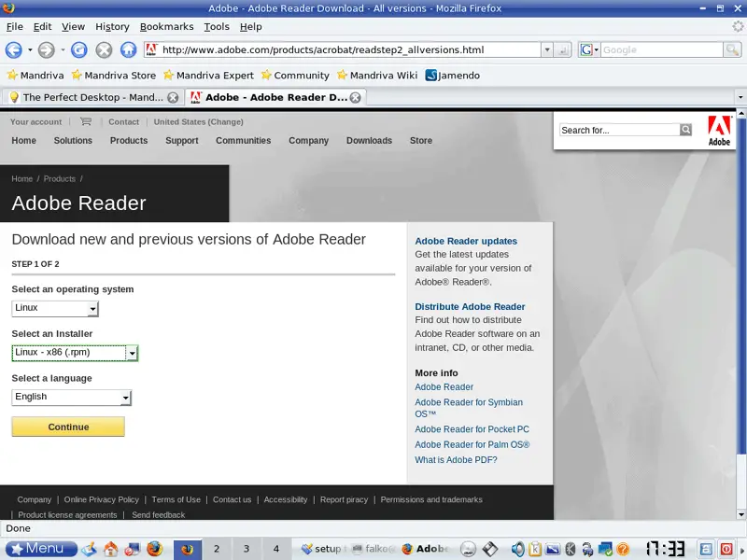Open the Edit menu
The width and height of the screenshot is (747, 560).
click(x=42, y=27)
